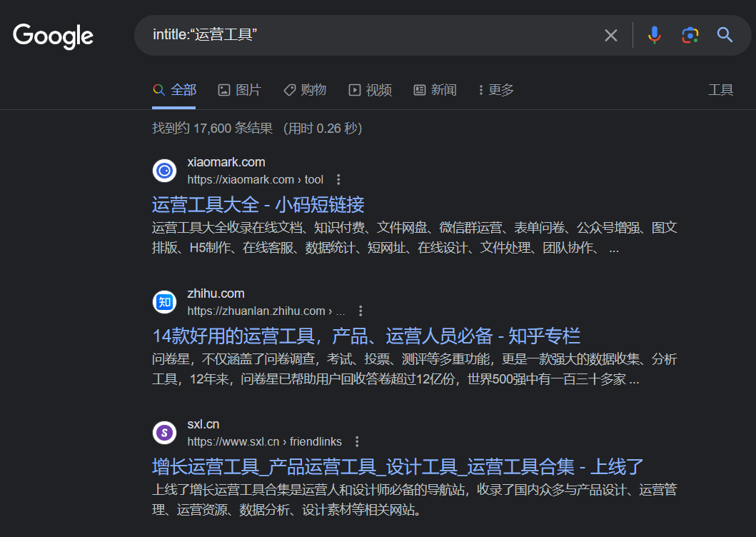Click the 问卷星 snippet under zhihu result
Viewport: 756px width, 537px height.
415,369
